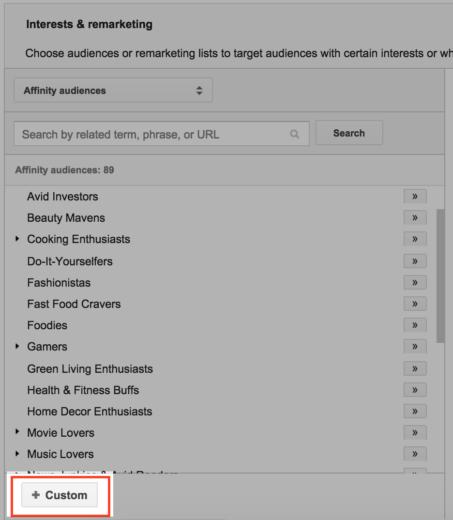Image resolution: width=453 pixels, height=520 pixels.
Task: Expand the Music Lovers subcategories
Action: (x=17, y=454)
